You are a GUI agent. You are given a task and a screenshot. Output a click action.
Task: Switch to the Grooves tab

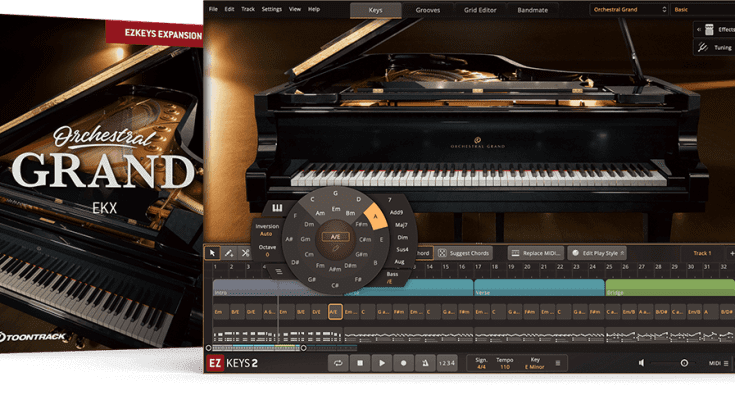(x=428, y=10)
